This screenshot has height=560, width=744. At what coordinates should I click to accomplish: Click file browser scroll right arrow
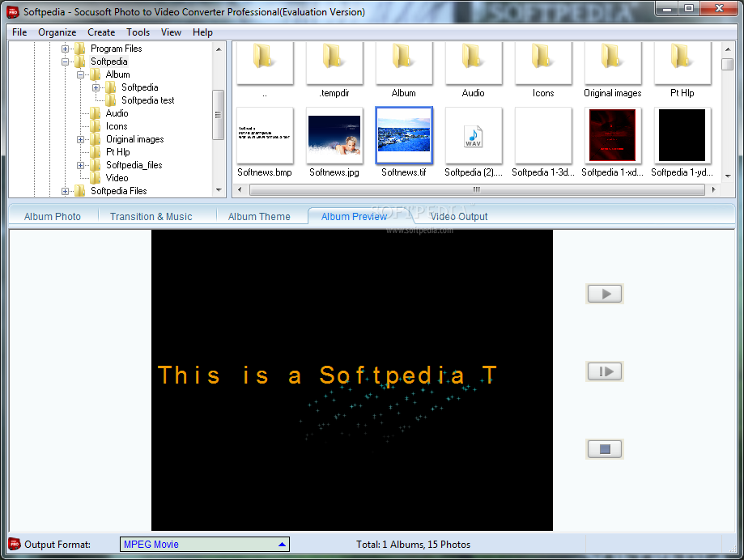click(x=713, y=189)
